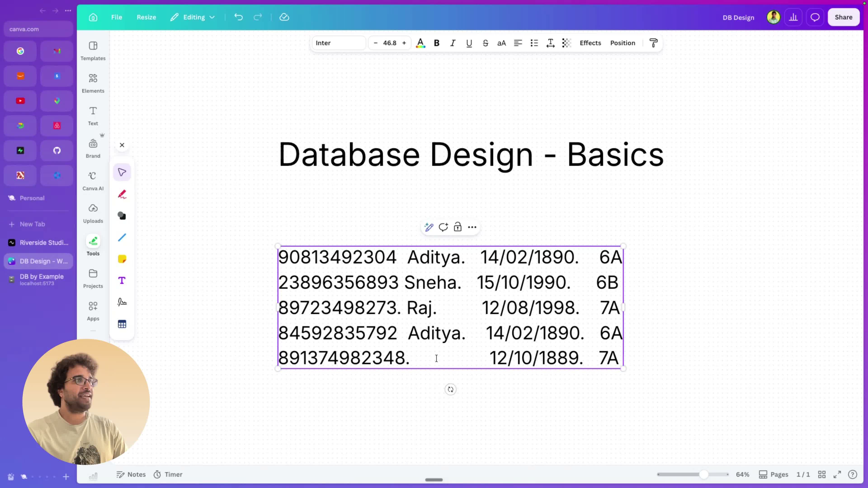Choose the Table tool
Image resolution: width=868 pixels, height=488 pixels.
click(122, 324)
